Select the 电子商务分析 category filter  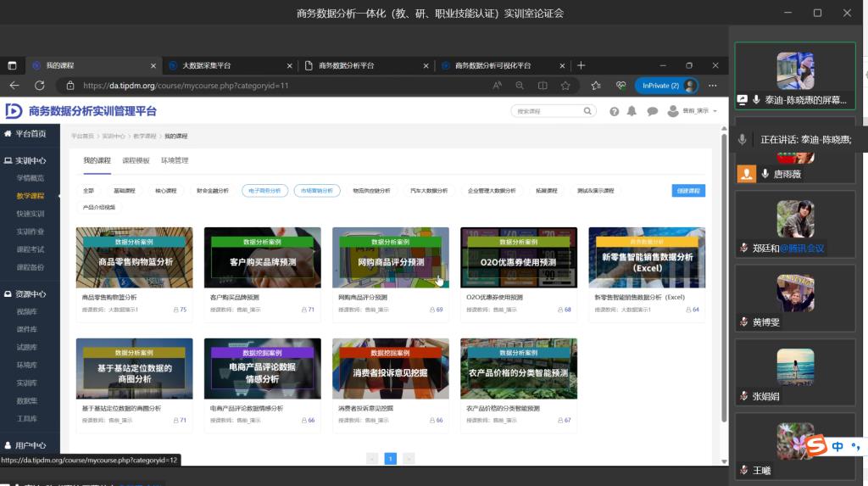[x=264, y=191]
